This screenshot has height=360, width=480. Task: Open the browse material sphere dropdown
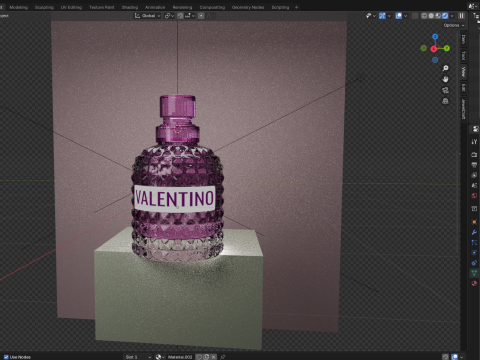pos(160,357)
